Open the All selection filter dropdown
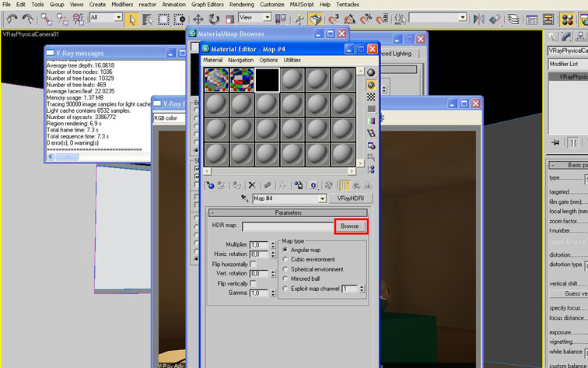Image resolution: width=588 pixels, height=368 pixels. tap(118, 17)
